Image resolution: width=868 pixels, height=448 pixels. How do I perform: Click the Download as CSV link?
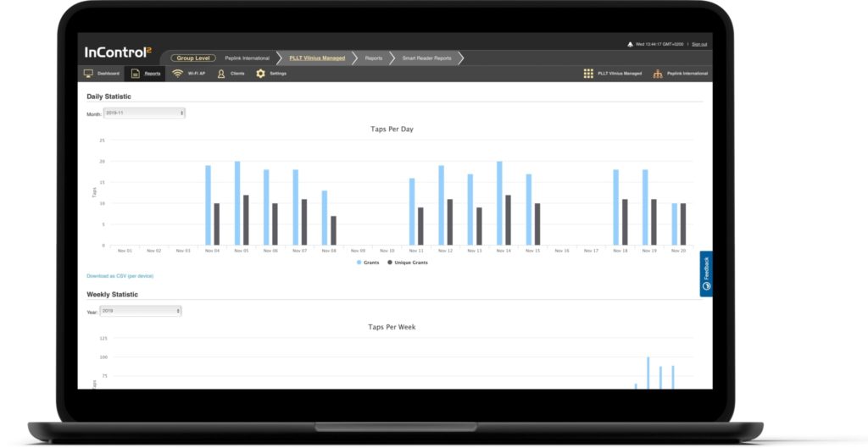(120, 276)
